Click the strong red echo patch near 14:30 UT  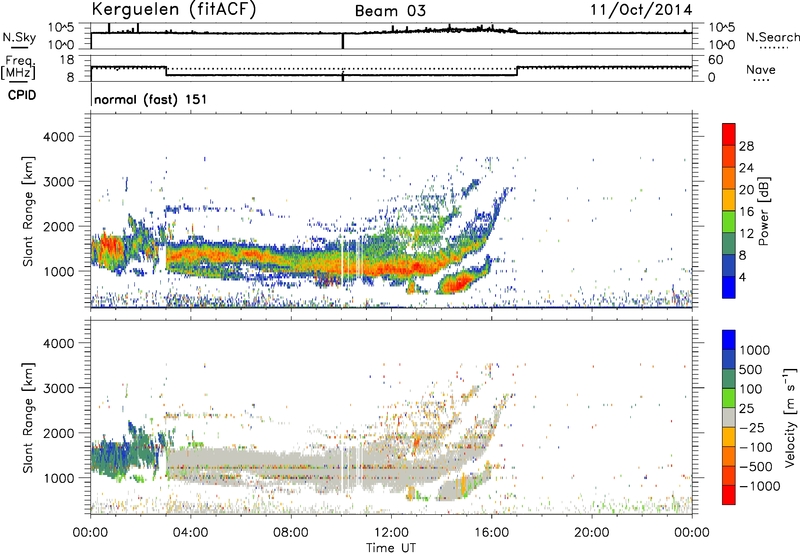pyautogui.click(x=459, y=283)
